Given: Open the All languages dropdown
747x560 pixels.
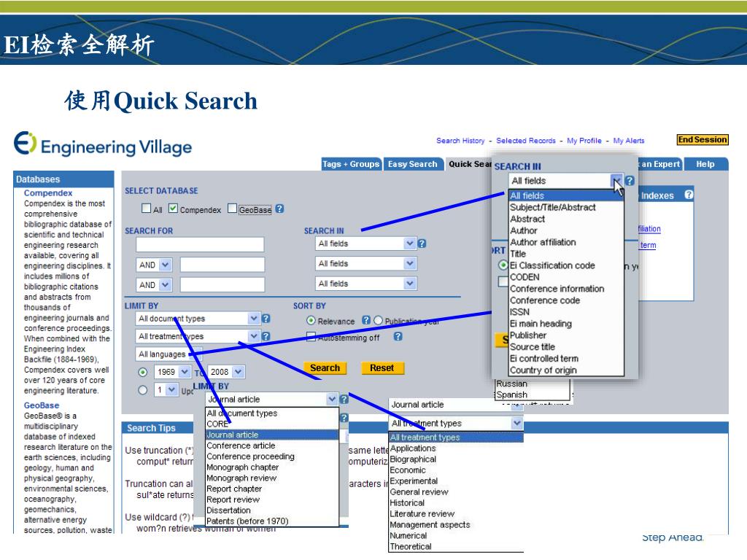Looking at the screenshot, I should pos(169,354).
